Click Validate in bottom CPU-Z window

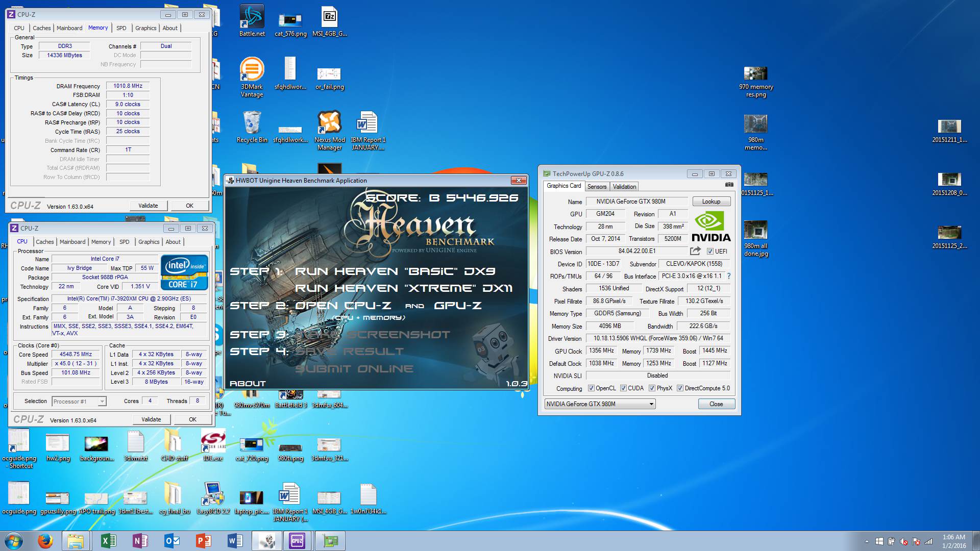pos(151,419)
